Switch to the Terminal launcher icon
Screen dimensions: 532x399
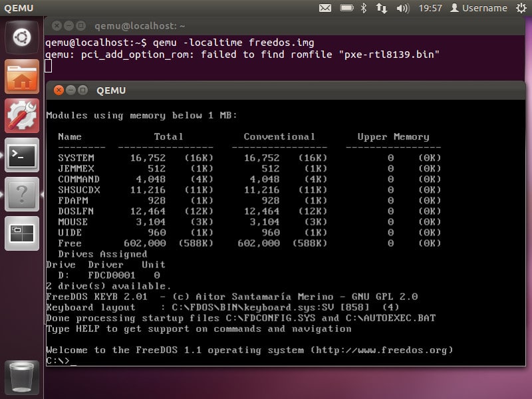(x=21, y=155)
